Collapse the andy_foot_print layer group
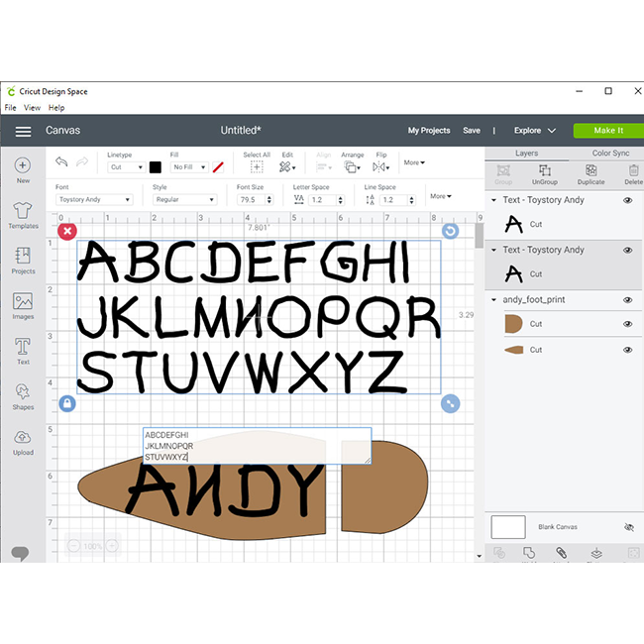Image resolution: width=644 pixels, height=644 pixels. coord(494,300)
